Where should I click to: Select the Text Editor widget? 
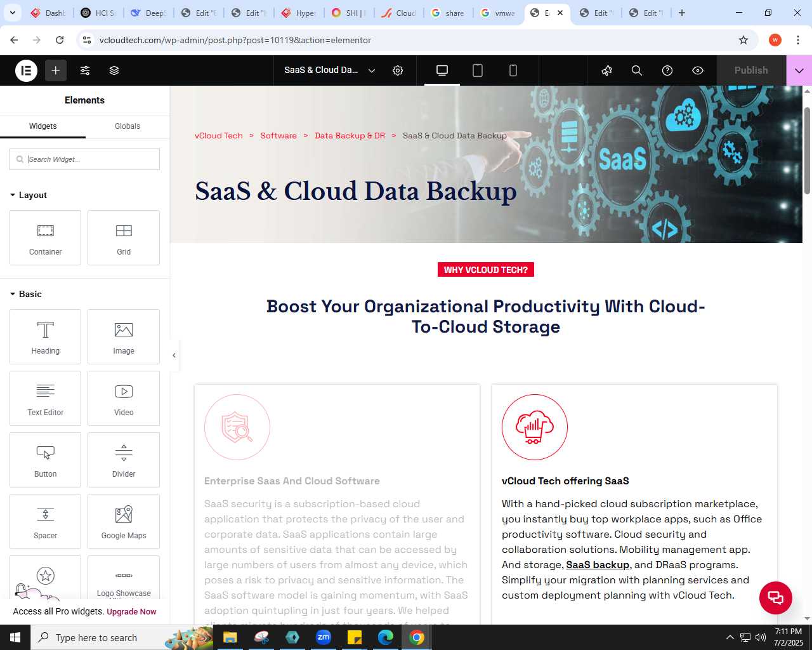click(x=46, y=398)
